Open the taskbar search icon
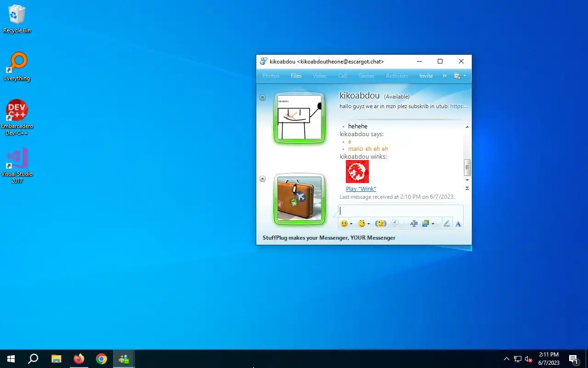Screen dimensions: 588x368 coord(33,359)
